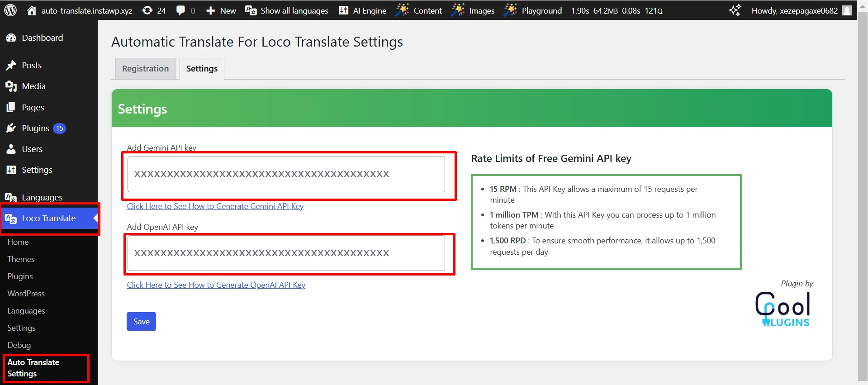Open the Loco Translate Home submenu
This screenshot has width=868, height=385.
click(x=18, y=242)
